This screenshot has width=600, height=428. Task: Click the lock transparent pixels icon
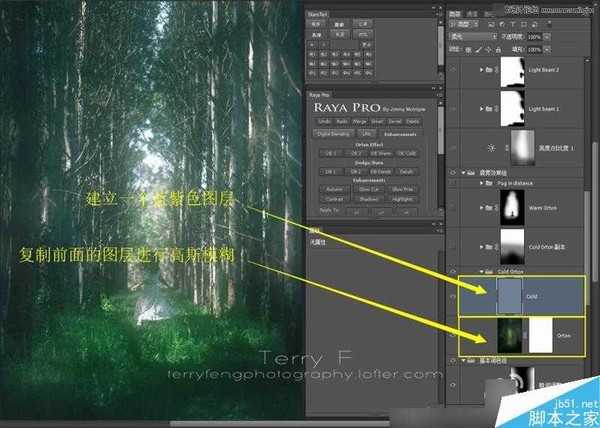coord(468,50)
